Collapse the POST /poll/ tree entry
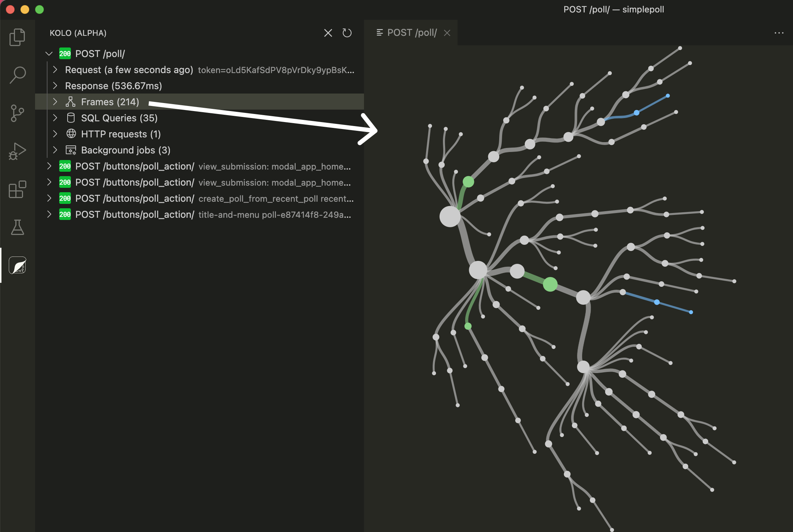Viewport: 793px width, 532px height. [x=49, y=54]
